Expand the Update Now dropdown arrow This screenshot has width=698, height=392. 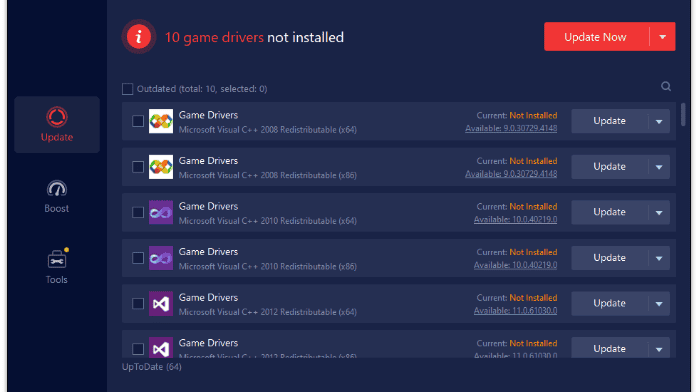[662, 37]
